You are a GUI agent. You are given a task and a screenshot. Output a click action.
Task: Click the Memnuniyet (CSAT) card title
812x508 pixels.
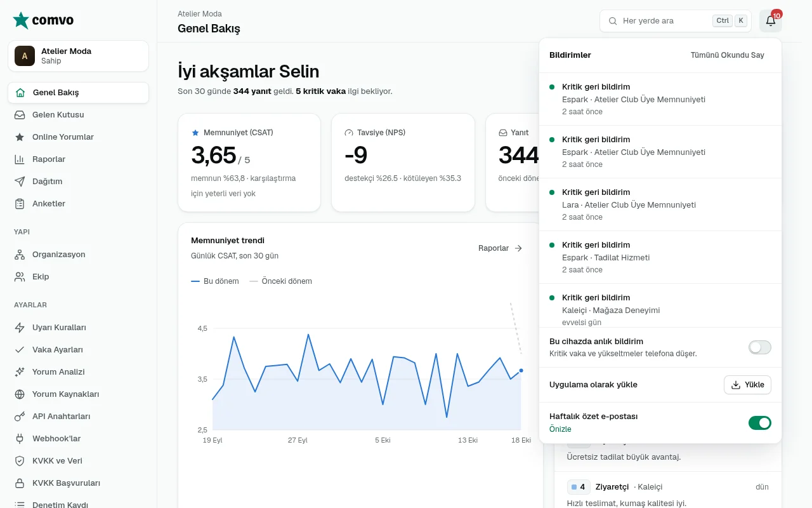click(239, 133)
